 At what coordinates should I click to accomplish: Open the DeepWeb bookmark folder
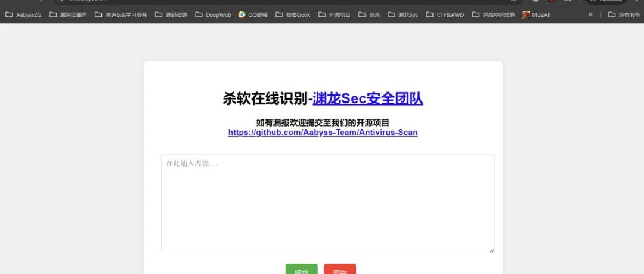click(213, 14)
